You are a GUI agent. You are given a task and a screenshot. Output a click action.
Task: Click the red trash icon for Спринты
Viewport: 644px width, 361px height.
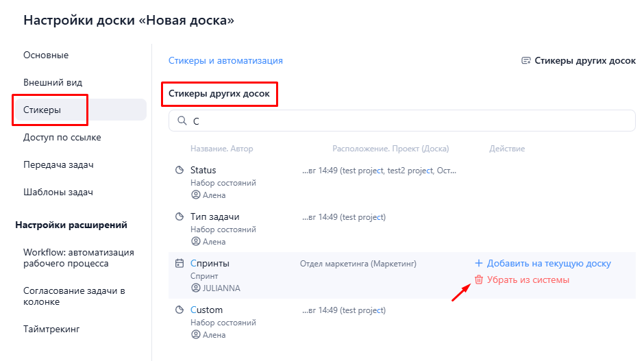[x=479, y=280]
